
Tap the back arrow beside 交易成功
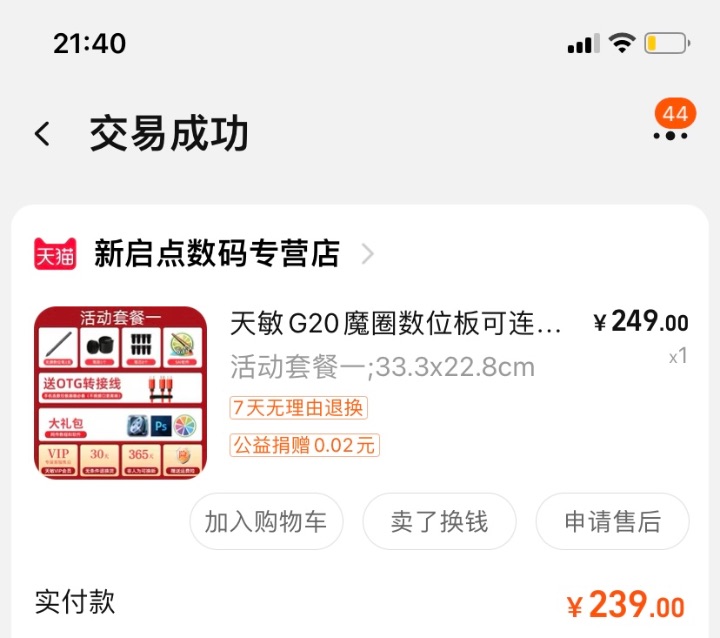coord(42,134)
